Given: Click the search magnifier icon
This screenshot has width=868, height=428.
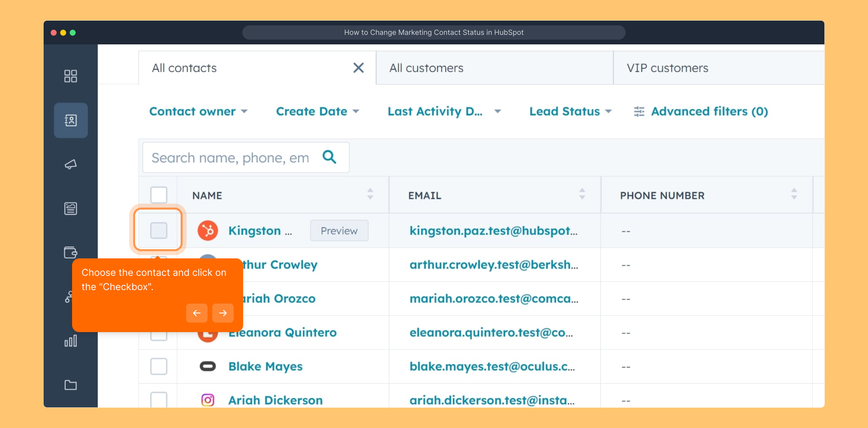Looking at the screenshot, I should point(329,157).
